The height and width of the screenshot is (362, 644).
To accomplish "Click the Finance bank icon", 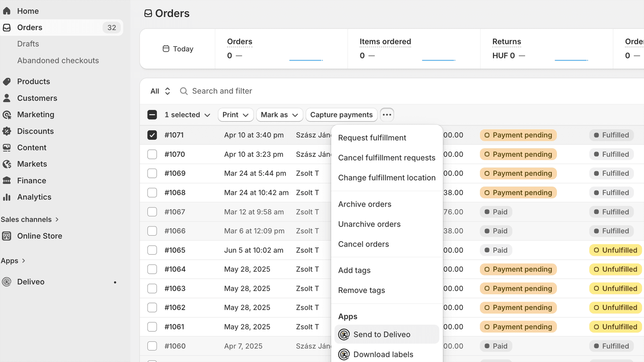I will click(x=7, y=181).
